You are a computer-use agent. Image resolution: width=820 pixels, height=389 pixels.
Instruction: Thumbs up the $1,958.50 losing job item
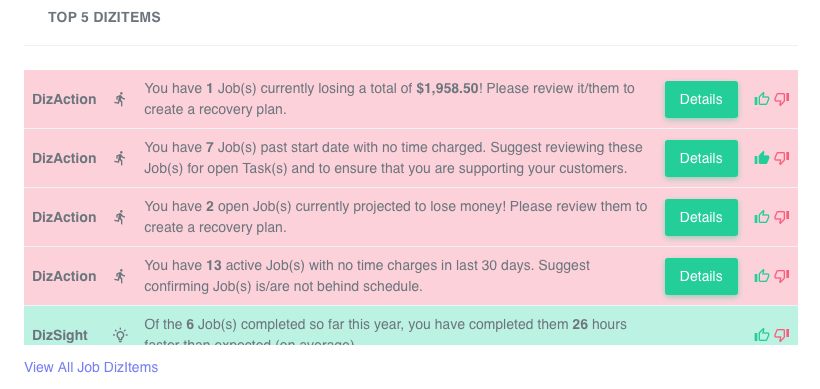tap(762, 99)
